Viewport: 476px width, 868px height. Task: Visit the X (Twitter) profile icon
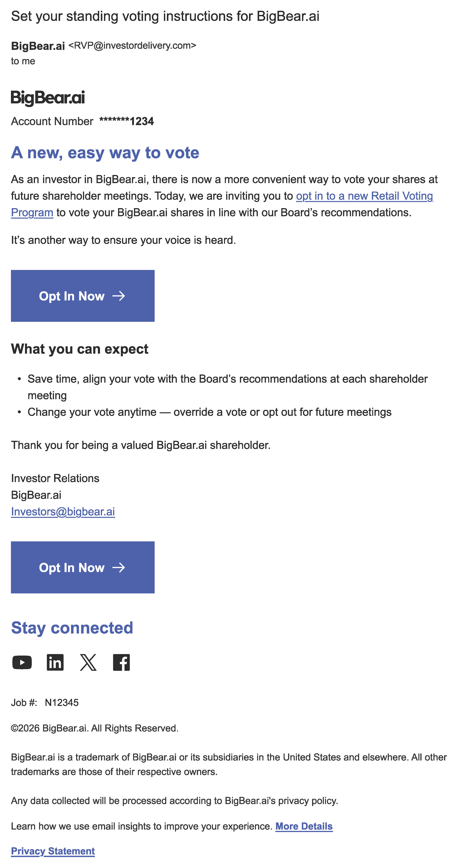point(88,663)
